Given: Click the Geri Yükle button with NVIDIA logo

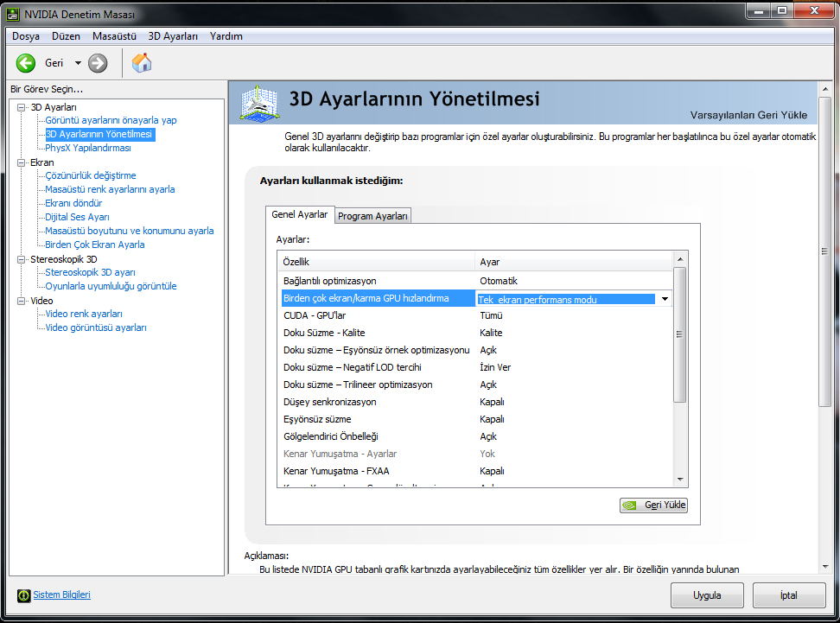Looking at the screenshot, I should pos(653,505).
